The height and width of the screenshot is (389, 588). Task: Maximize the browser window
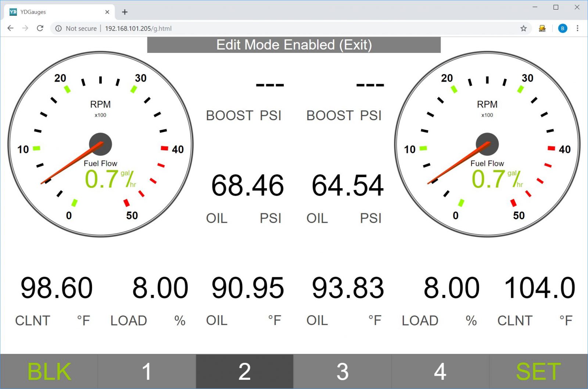[556, 7]
